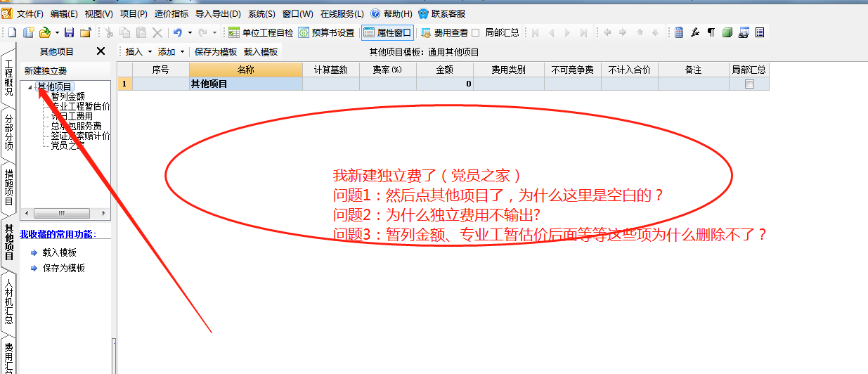Select 总承包服务费 in the tree
This screenshot has height=374, width=868.
[76, 126]
